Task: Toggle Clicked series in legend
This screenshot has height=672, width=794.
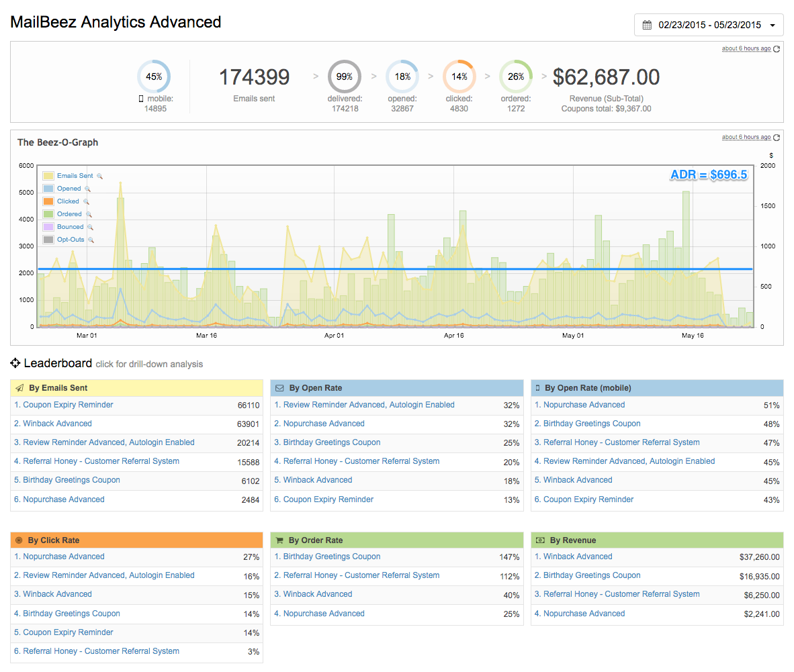Action: 68,201
